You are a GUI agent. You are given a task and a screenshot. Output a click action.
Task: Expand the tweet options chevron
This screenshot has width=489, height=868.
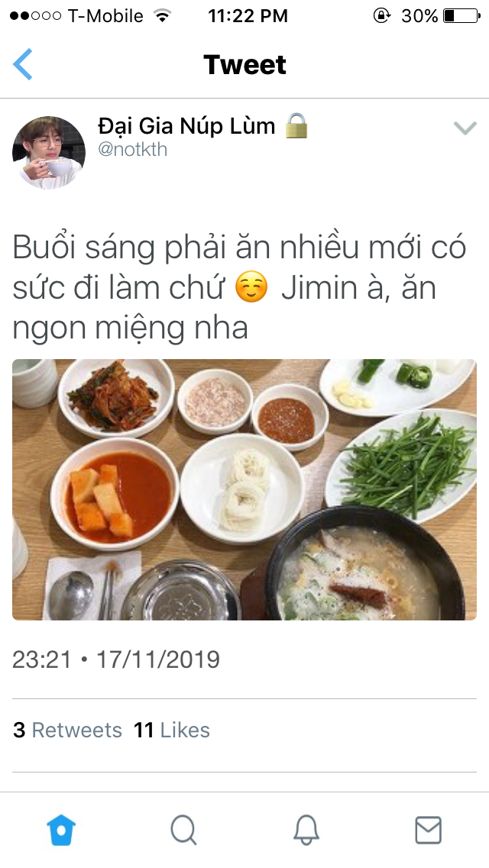click(x=465, y=128)
